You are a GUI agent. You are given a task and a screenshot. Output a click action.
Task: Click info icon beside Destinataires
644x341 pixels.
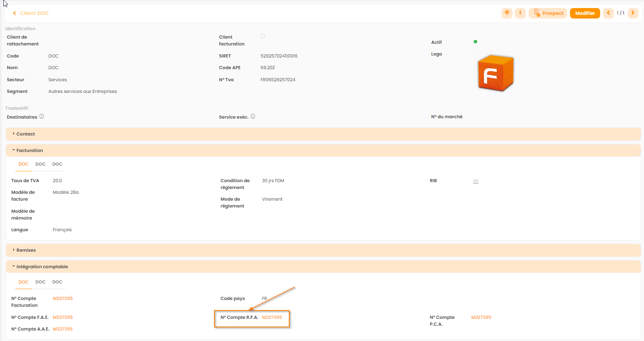(x=42, y=117)
